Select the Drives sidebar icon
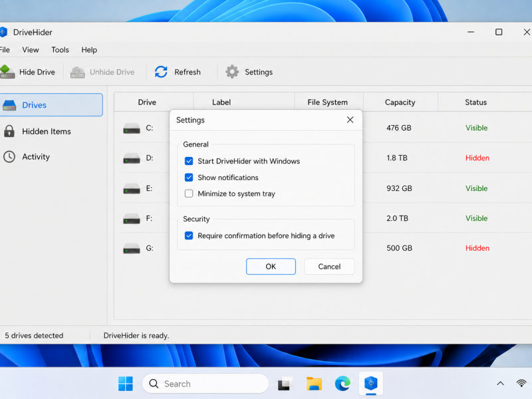 [9, 105]
